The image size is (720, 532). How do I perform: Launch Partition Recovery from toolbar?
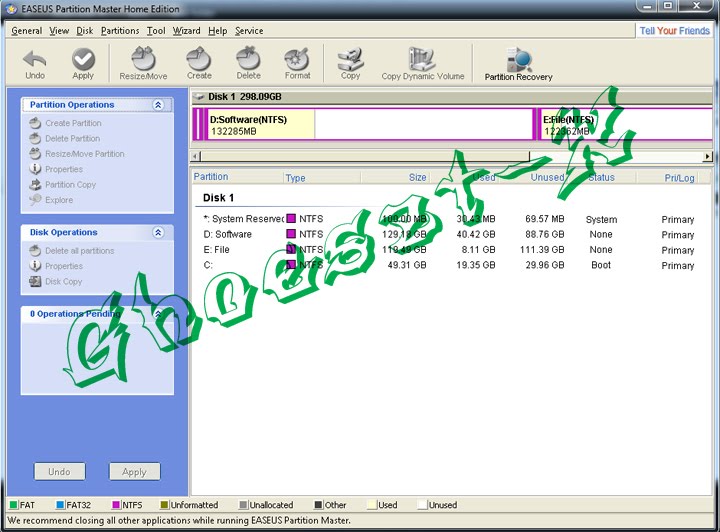(x=518, y=64)
